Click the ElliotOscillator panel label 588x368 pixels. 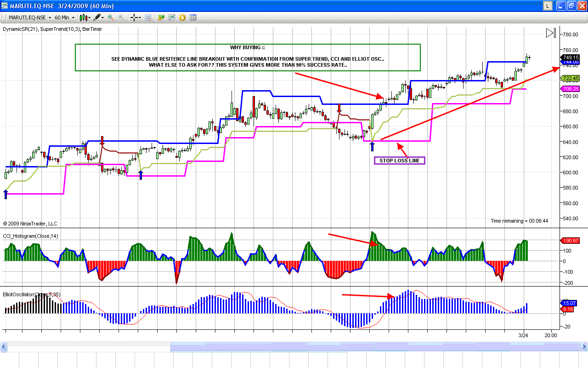point(31,294)
